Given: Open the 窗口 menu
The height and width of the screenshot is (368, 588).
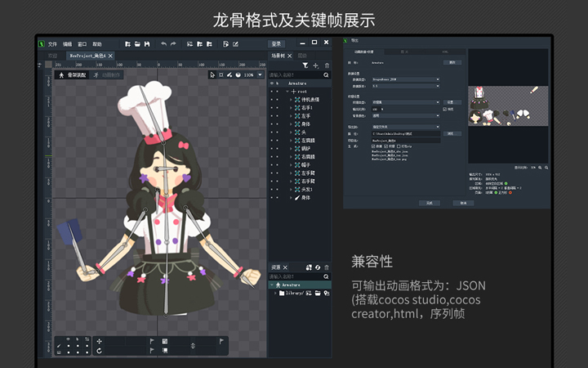Looking at the screenshot, I should point(82,44).
